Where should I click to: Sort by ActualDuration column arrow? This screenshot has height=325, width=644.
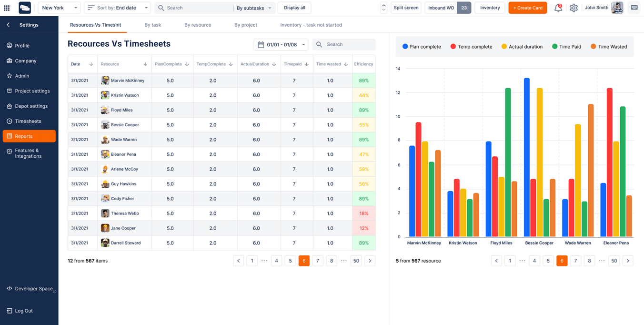point(274,64)
